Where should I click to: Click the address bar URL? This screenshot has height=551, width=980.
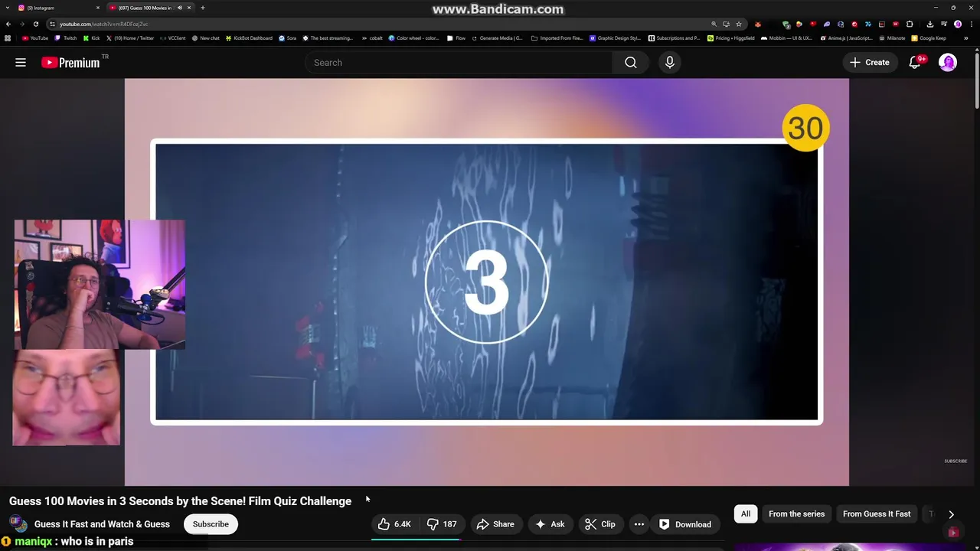point(104,24)
